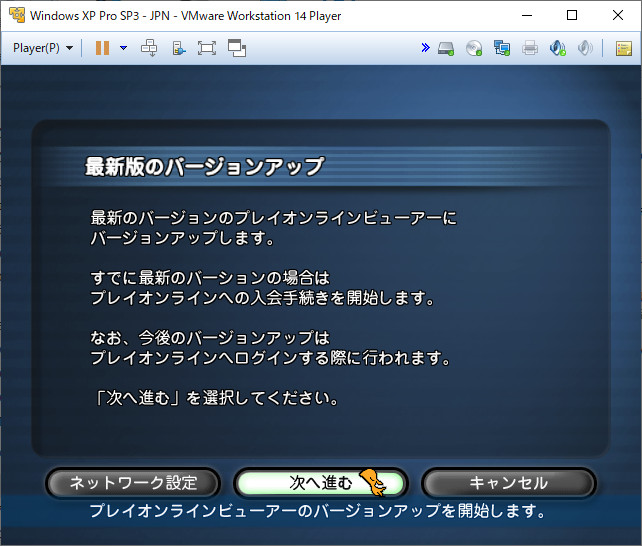
Task: Send Ctrl+Alt+Del to the guest
Action: [149, 48]
